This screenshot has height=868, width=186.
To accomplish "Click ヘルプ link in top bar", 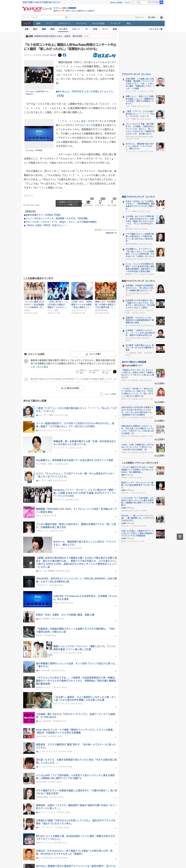I will tap(127, 2).
